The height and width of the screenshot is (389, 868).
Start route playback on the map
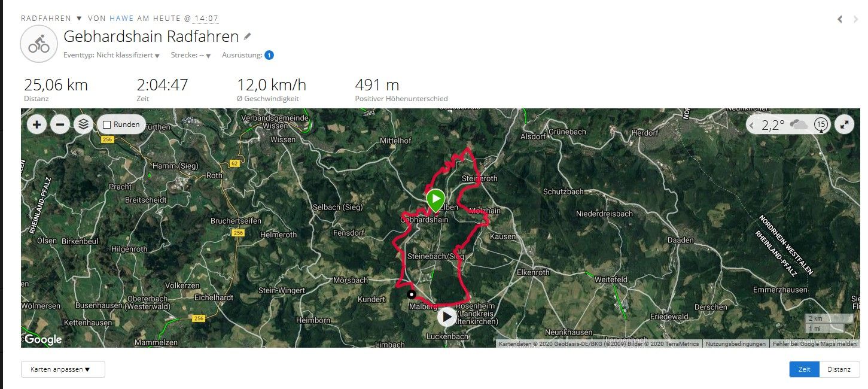point(447,317)
